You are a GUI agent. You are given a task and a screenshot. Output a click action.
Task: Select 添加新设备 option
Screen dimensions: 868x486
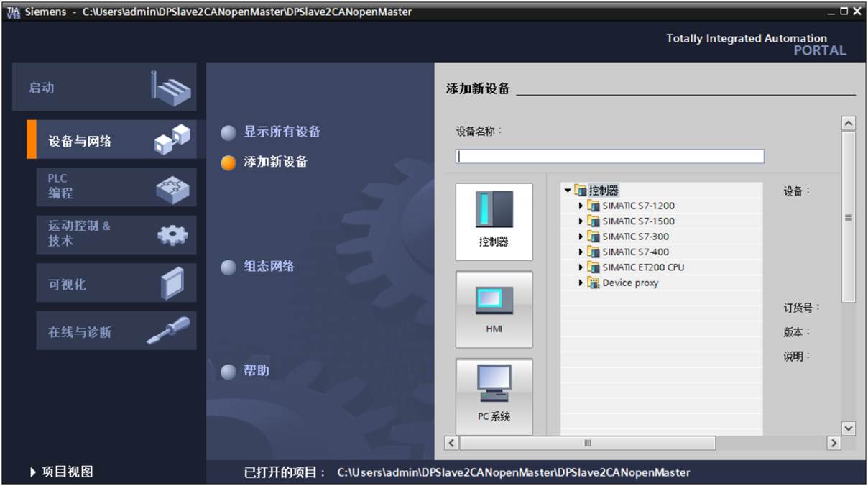[275, 162]
